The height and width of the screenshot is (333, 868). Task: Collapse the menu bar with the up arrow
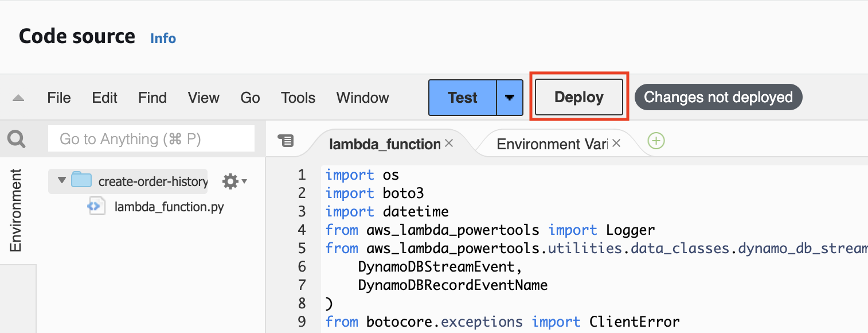point(18,98)
